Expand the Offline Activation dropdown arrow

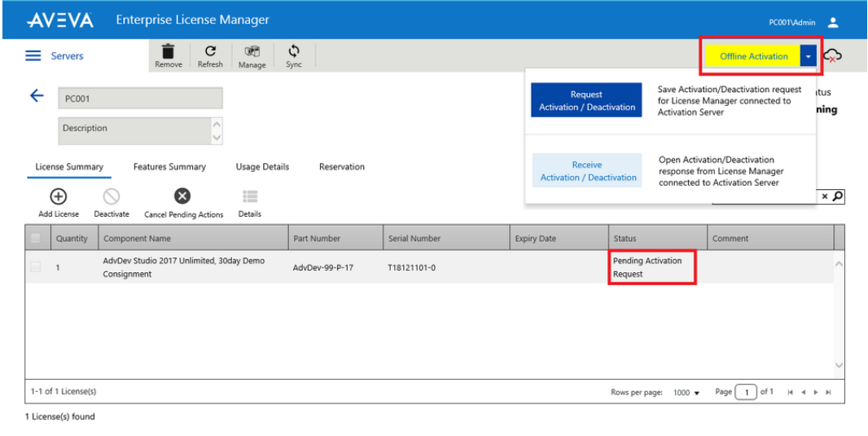(x=809, y=56)
